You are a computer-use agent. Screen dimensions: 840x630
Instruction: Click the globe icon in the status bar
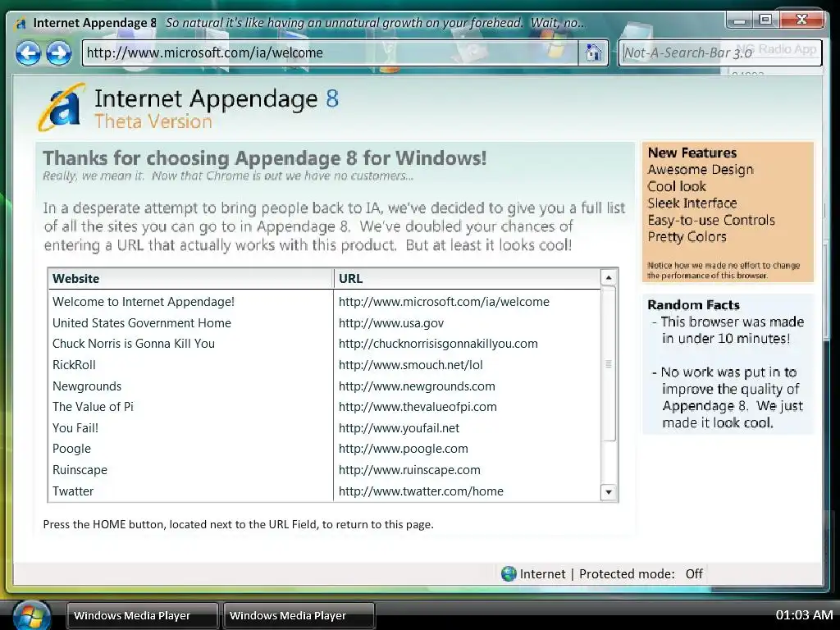coord(509,573)
